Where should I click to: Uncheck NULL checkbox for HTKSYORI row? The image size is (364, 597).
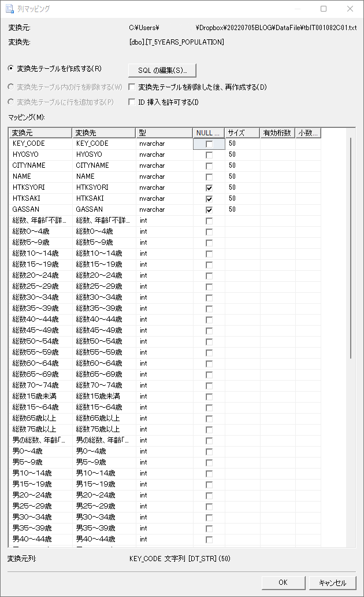[x=209, y=188]
